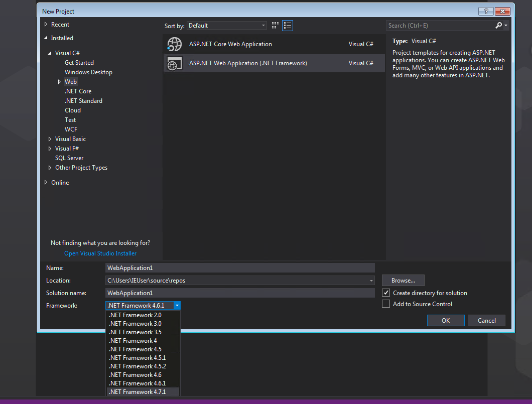
Task: Open the Location path dropdown arrow
Action: coord(371,281)
